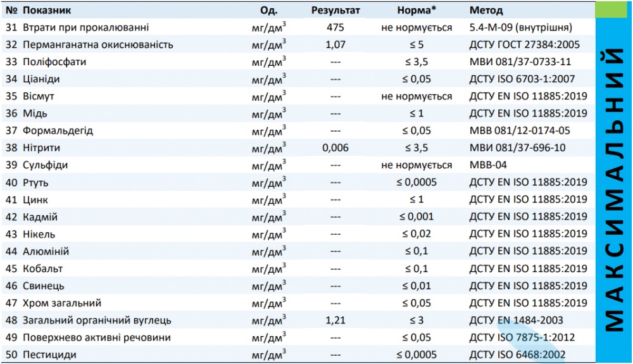Select method ДСТУ ГОСТ 27384:2005

(525, 45)
